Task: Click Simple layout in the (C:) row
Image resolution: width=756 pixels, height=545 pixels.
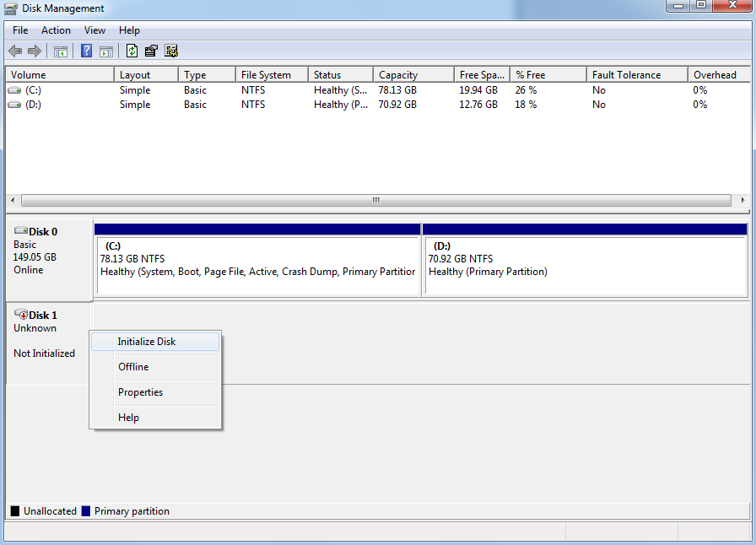Action: tap(135, 90)
